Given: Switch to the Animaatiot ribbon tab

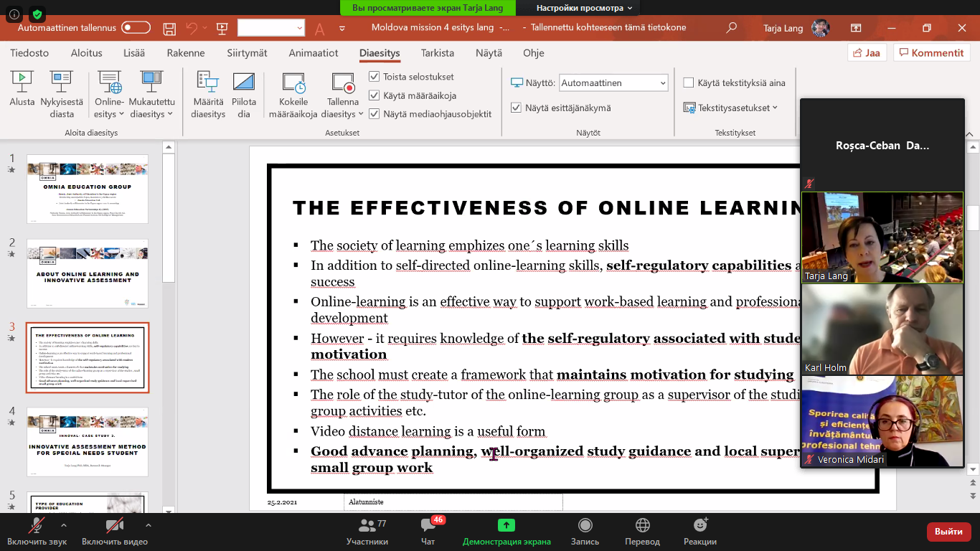Looking at the screenshot, I should point(314,53).
